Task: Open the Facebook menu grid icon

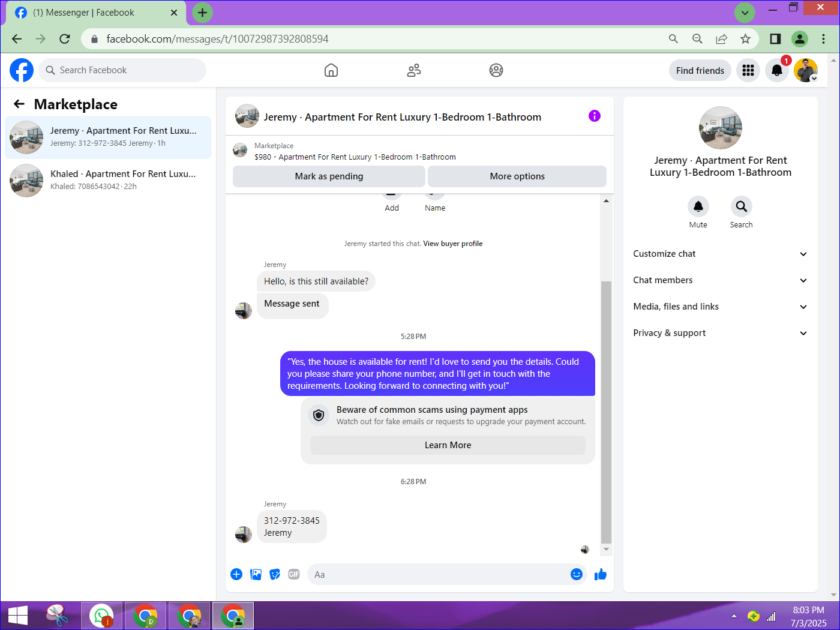Action: tap(748, 70)
